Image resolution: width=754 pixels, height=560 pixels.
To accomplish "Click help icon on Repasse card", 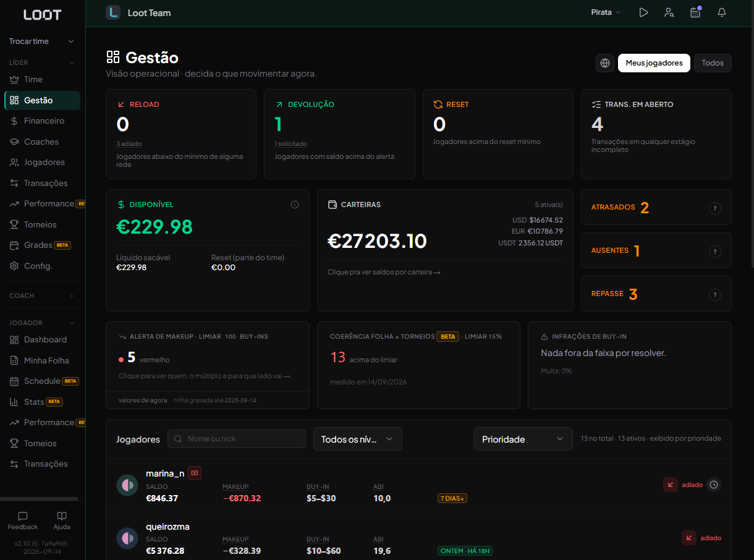I will pyautogui.click(x=715, y=295).
